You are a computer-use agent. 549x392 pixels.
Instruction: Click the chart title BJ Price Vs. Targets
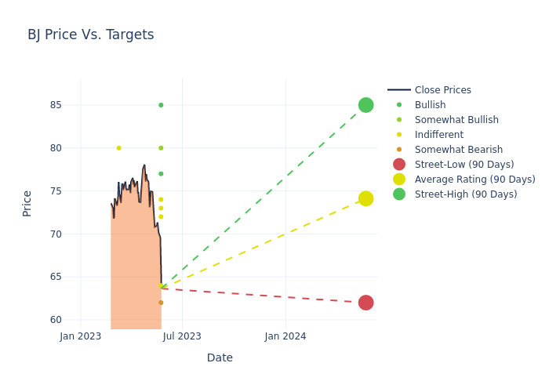coord(91,35)
